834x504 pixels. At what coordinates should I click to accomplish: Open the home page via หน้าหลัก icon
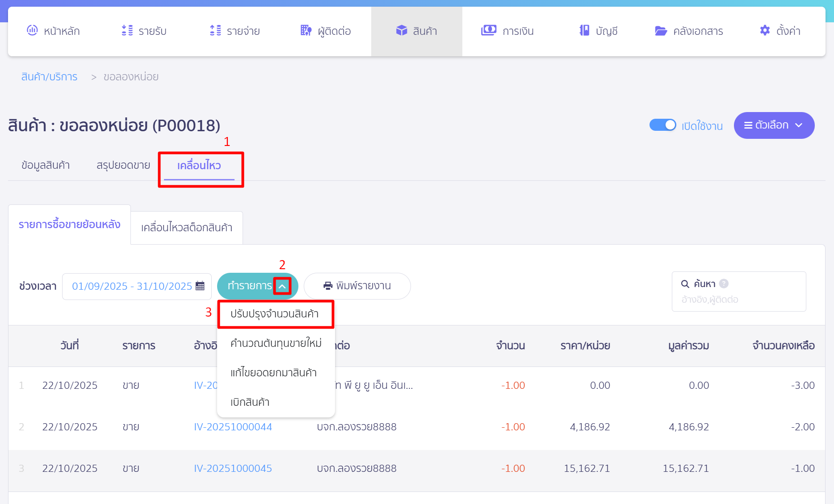[32, 30]
